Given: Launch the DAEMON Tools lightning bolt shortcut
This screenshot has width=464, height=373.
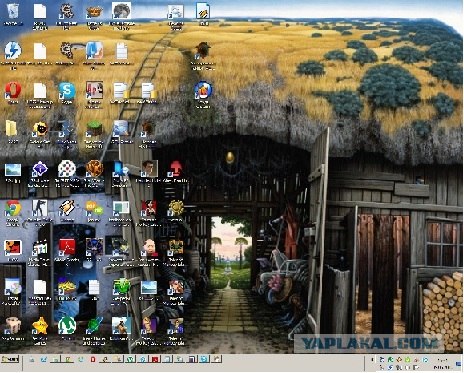Looking at the screenshot, I should point(13,51).
